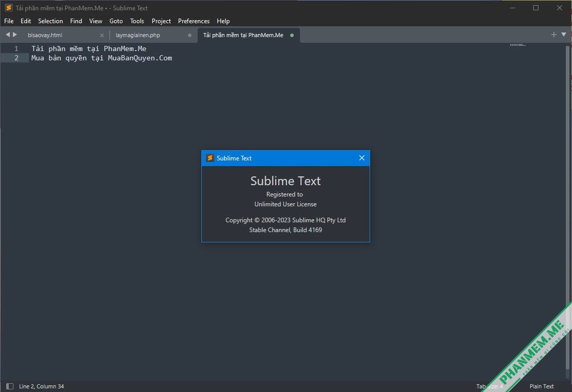572x392 pixels.
Task: Click green unsaved dot on active tab
Action: click(292, 36)
